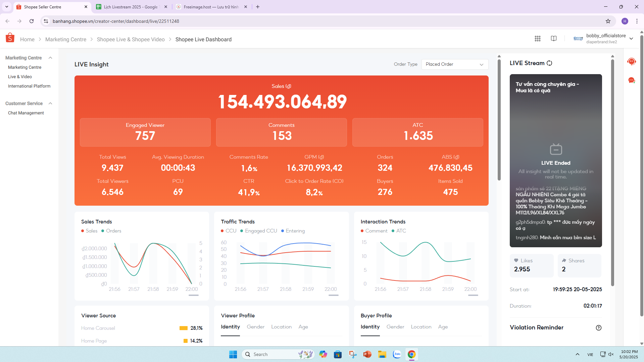Open the apps grid icon
The image size is (644, 362).
[x=538, y=39]
